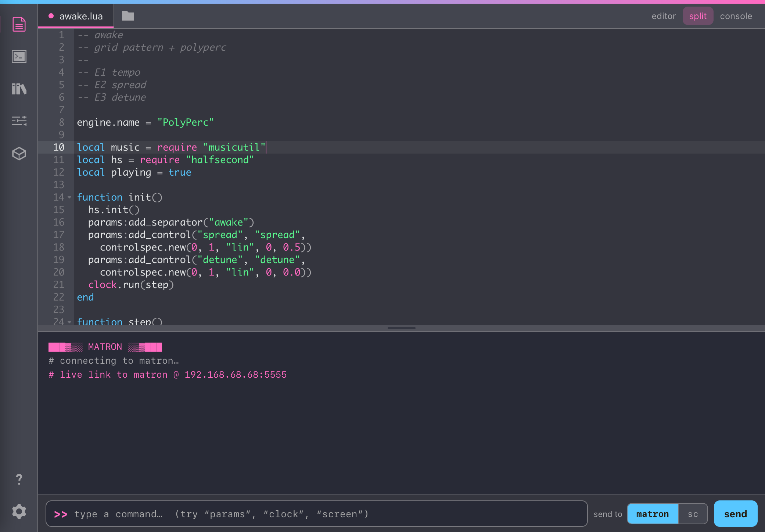Open the settings gear icon
Screen dimensions: 765x532
point(19,511)
